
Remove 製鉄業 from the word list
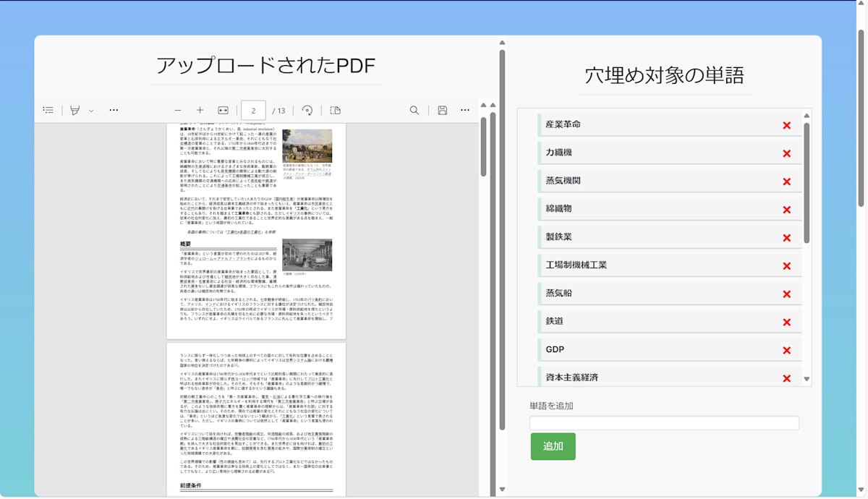(x=787, y=239)
